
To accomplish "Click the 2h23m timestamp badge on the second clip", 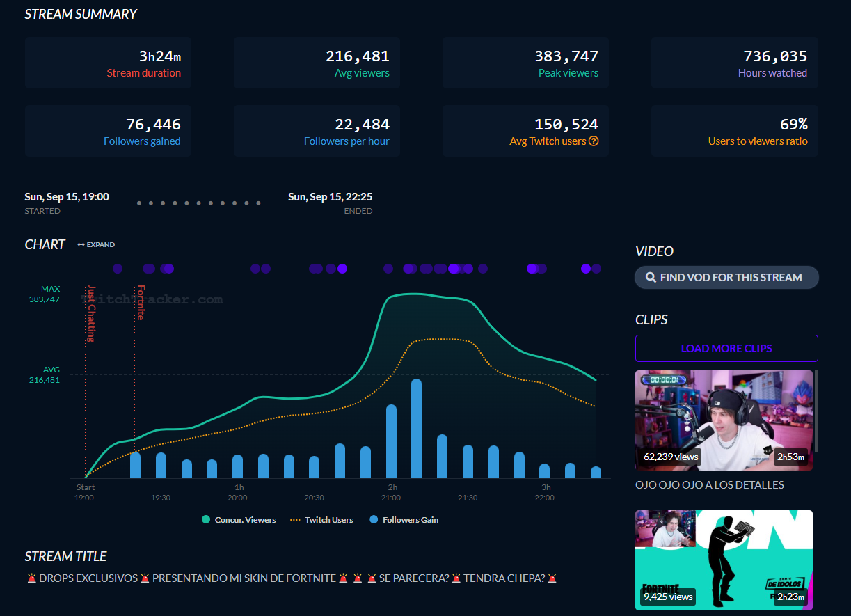I will click(x=790, y=597).
